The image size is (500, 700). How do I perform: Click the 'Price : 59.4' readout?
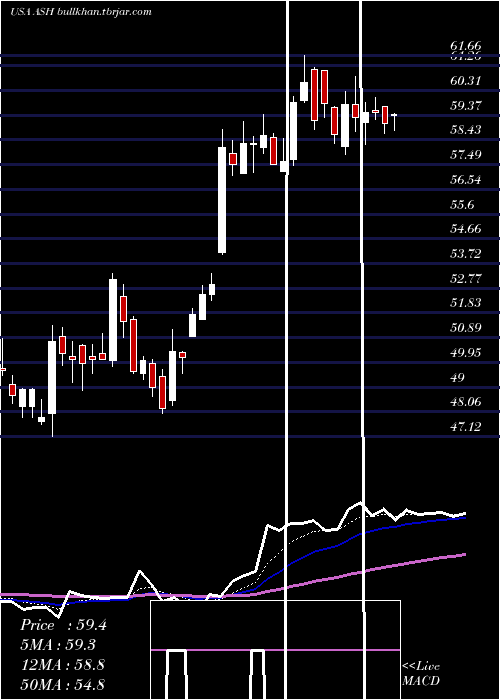(63, 625)
